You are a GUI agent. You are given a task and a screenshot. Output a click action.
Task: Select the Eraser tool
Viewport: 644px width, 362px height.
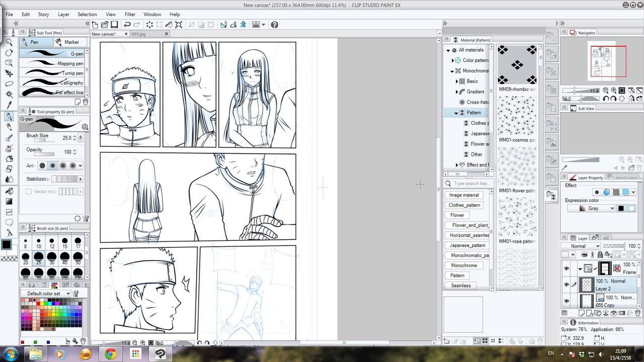pos(9,169)
